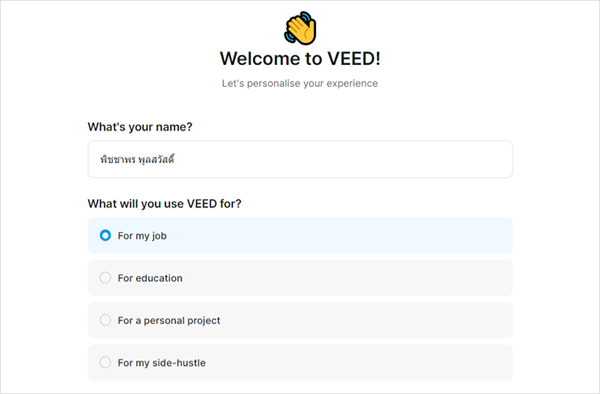Click the "What will you use VEED for?" label

[x=165, y=204]
